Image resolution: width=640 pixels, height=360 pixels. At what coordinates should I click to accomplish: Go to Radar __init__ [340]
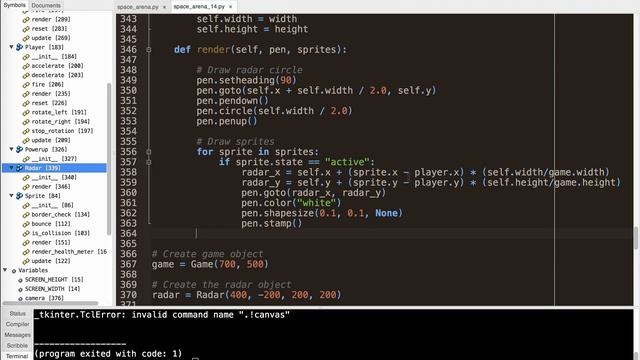pyautogui.click(x=54, y=177)
